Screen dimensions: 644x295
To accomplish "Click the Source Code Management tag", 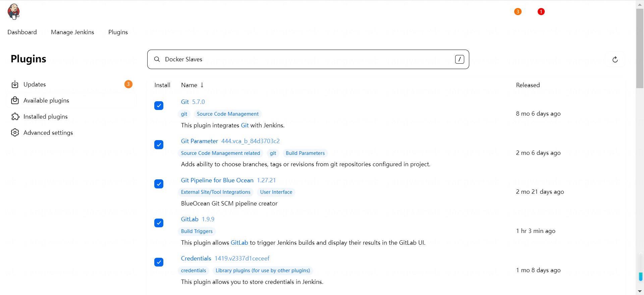I will pos(228,114).
